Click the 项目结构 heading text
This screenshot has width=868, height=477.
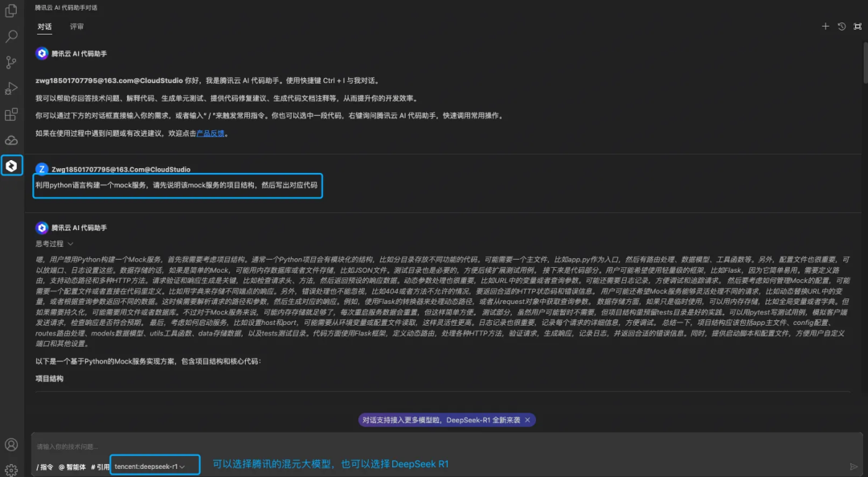click(49, 379)
